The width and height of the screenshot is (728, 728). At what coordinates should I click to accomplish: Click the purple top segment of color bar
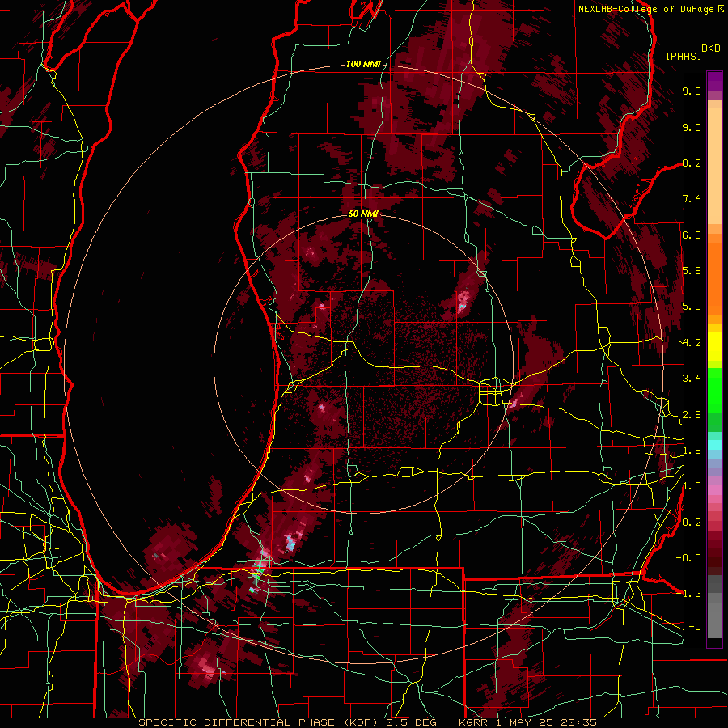714,81
